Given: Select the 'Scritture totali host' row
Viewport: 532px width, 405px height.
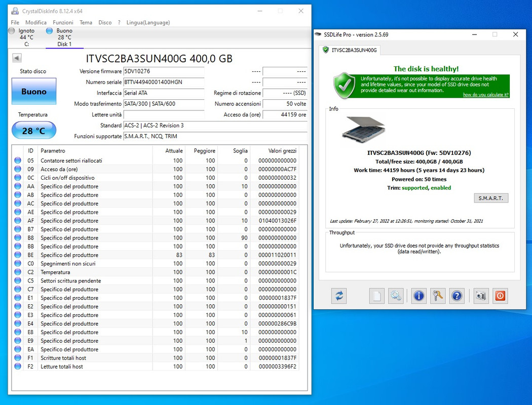Looking at the screenshot, I should coord(156,358).
